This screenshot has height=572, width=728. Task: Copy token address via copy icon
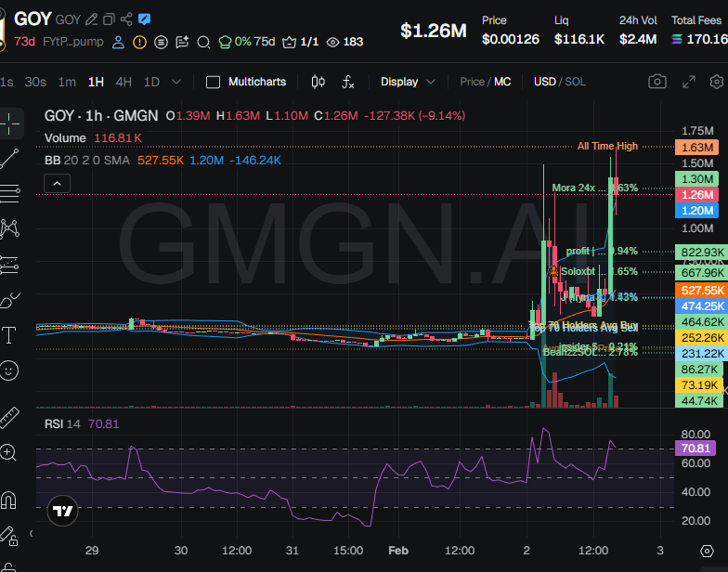tap(110, 19)
